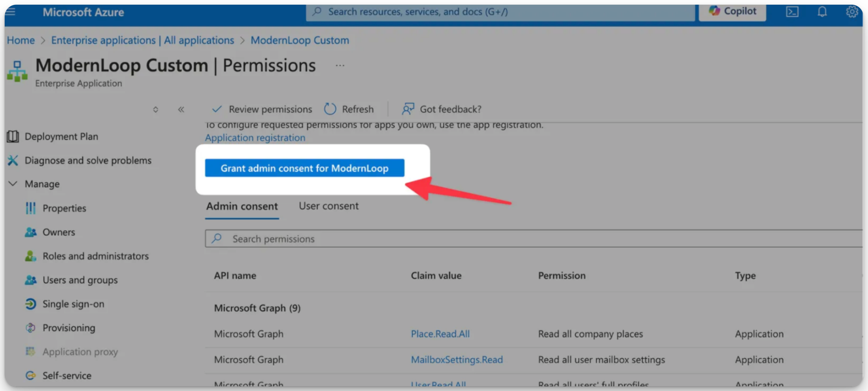Collapse the side menu with double chevron
The image size is (868, 391).
(181, 109)
